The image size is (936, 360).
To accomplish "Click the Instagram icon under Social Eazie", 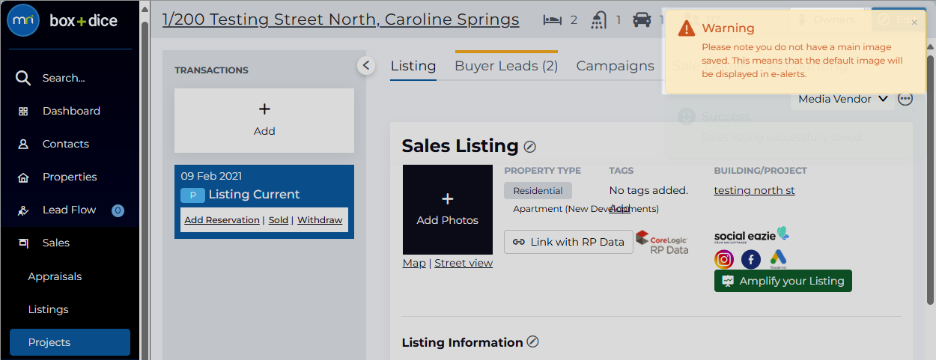I will (x=724, y=259).
